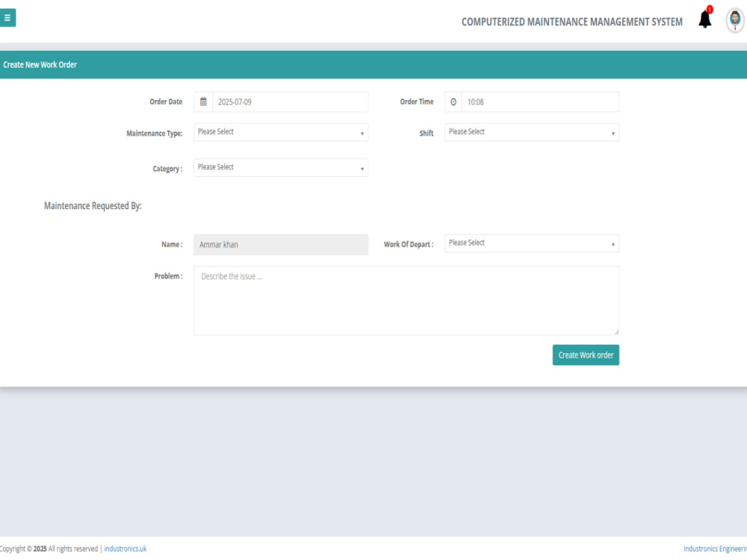Screen dimensions: 747x560
Task: Click the Name field Ammar khan
Action: [281, 244]
